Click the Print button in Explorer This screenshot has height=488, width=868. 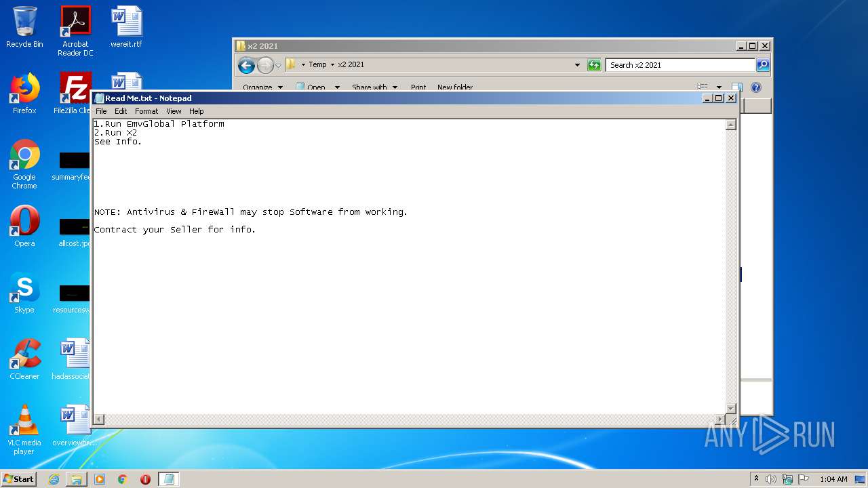point(418,87)
